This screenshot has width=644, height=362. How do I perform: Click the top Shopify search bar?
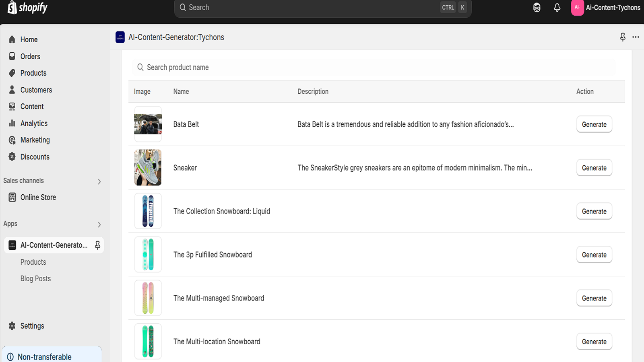(323, 8)
